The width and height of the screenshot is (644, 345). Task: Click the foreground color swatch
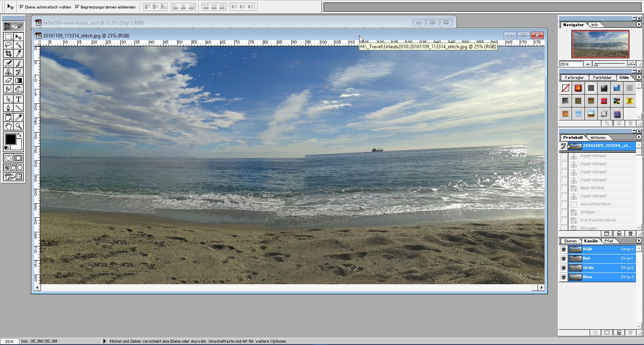tap(10, 139)
